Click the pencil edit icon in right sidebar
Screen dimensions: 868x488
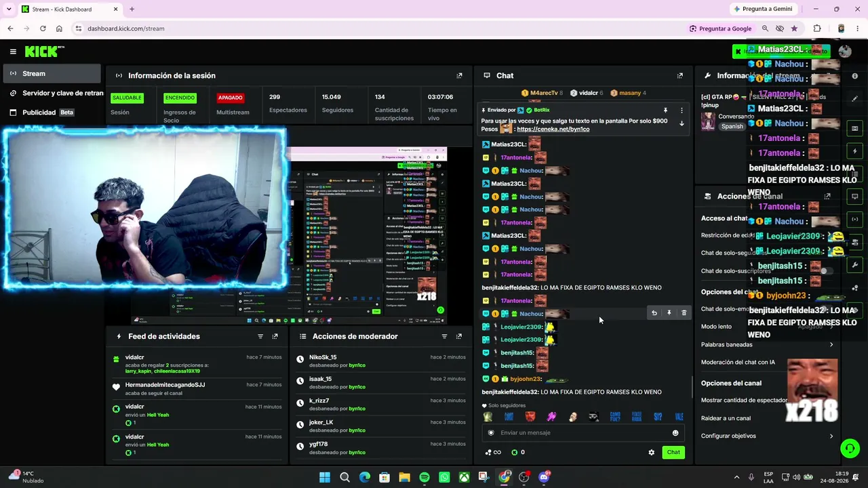click(x=854, y=98)
